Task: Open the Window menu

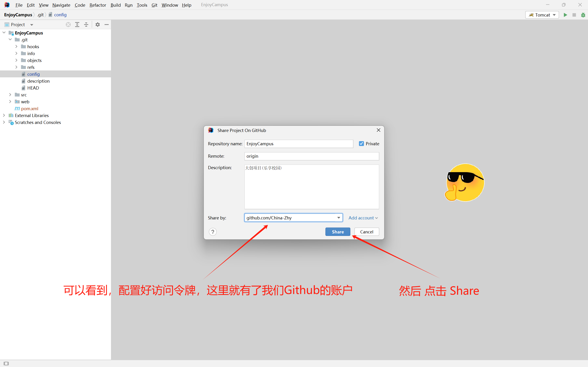Action: (x=170, y=5)
